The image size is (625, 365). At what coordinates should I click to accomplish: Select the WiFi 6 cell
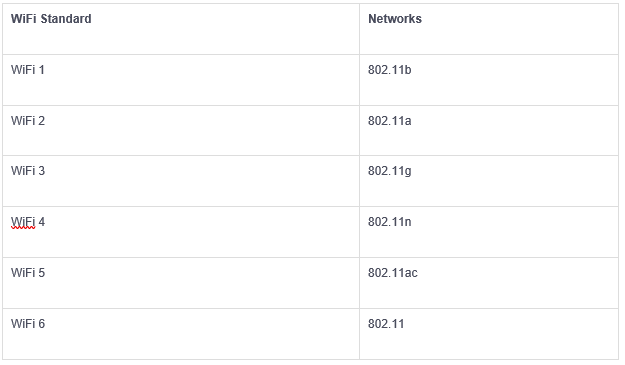tap(181, 334)
